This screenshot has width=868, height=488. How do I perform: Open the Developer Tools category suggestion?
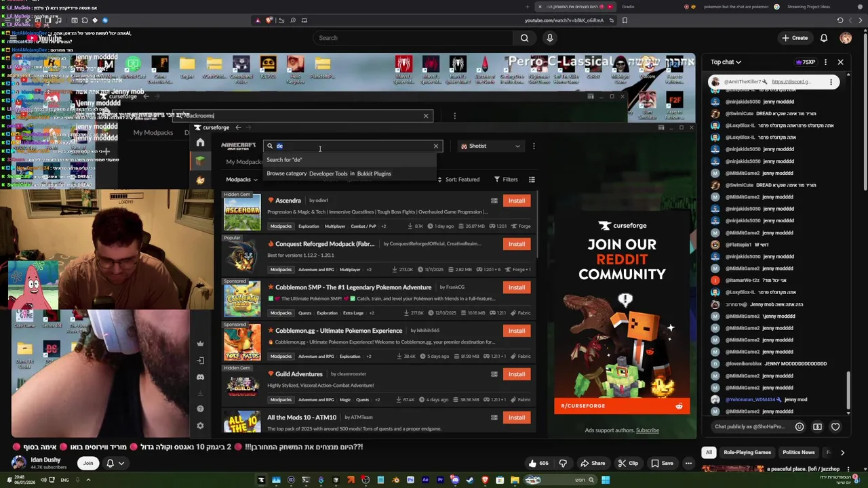(329, 174)
